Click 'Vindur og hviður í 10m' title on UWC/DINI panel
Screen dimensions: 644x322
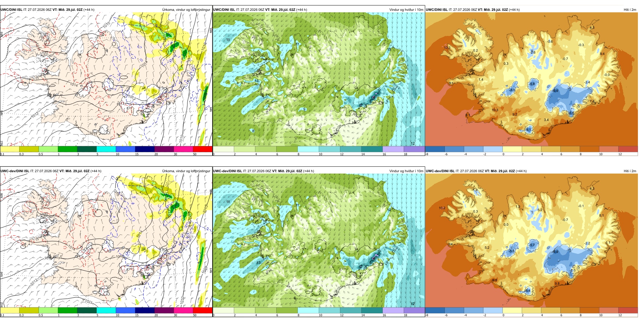406,10
